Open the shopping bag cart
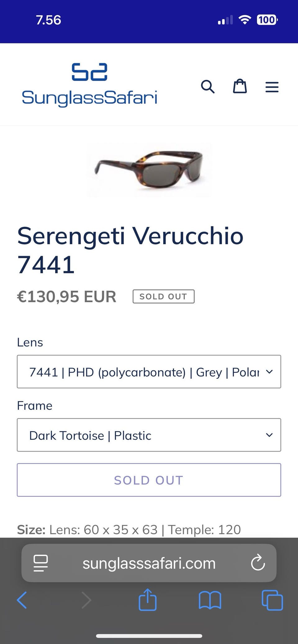This screenshot has height=644, width=298. (x=240, y=86)
